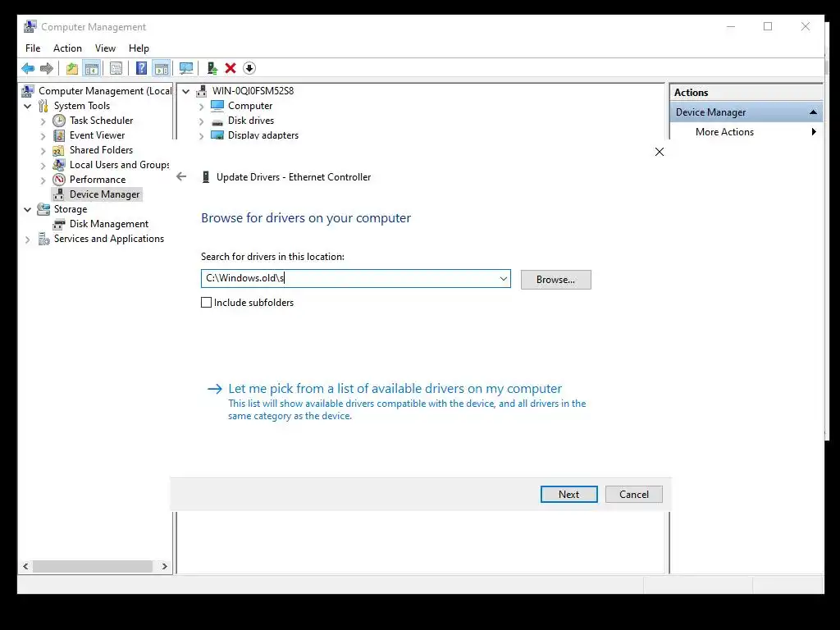Click the Display adapters icon

pos(217,135)
